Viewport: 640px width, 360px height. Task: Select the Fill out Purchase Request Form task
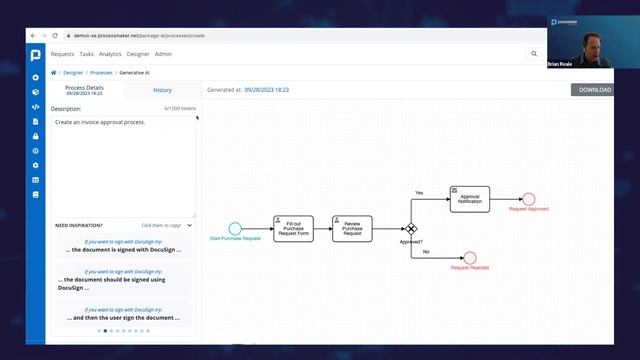click(x=293, y=229)
